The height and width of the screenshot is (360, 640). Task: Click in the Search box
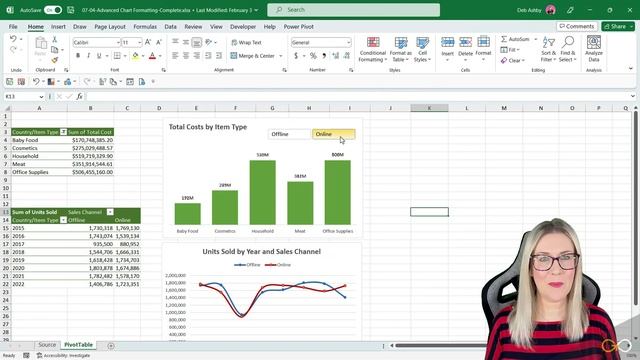353,10
